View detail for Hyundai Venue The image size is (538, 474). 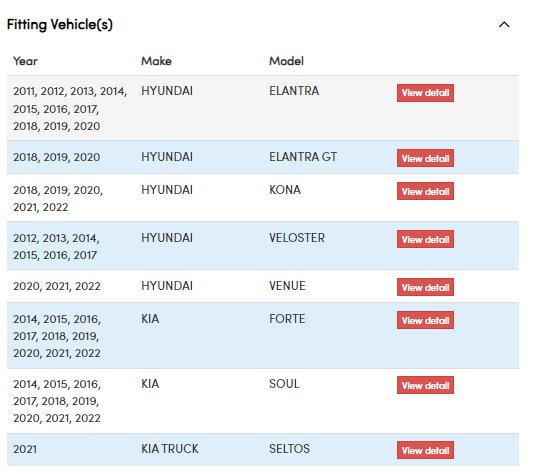pyautogui.click(x=425, y=287)
